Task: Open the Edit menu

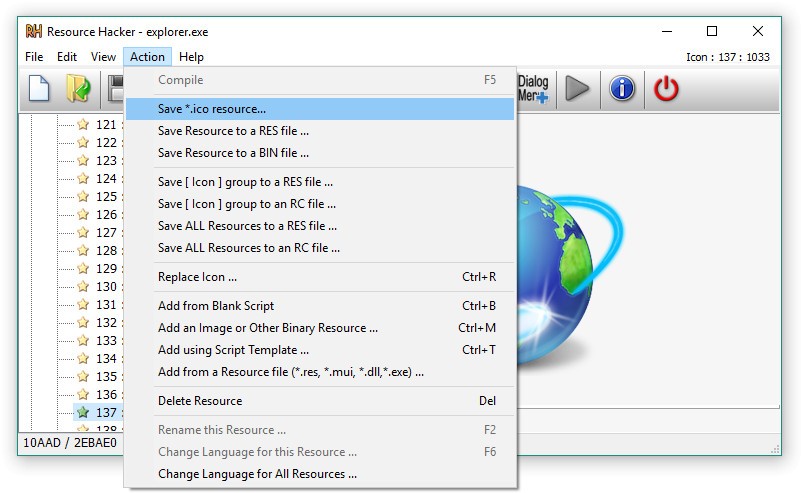Action: (x=67, y=57)
